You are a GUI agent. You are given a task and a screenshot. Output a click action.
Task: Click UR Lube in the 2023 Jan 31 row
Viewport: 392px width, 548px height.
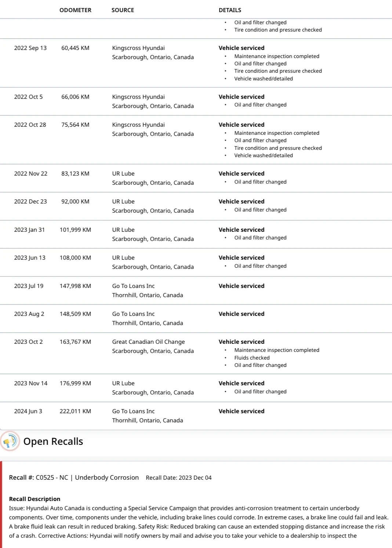click(123, 230)
